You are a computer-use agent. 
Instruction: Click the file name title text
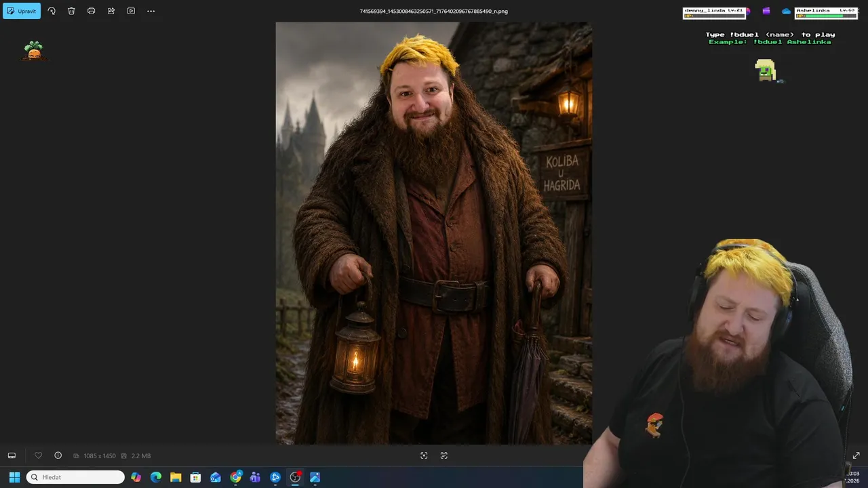tap(434, 12)
